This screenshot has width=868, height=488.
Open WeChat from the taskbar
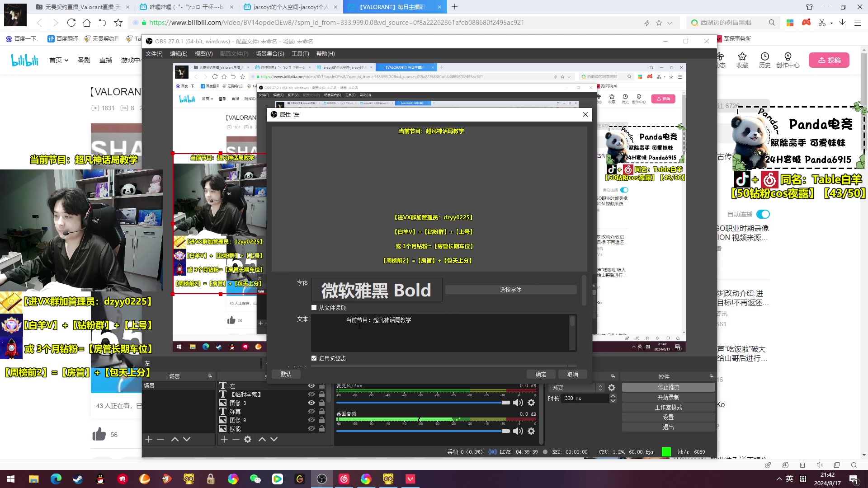click(x=255, y=479)
